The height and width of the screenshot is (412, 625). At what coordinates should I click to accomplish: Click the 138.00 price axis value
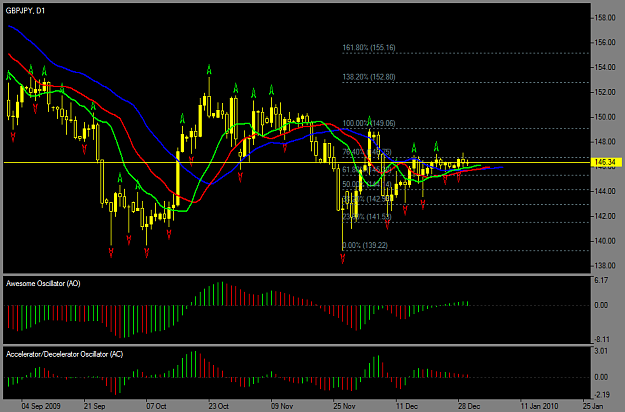[x=605, y=265]
